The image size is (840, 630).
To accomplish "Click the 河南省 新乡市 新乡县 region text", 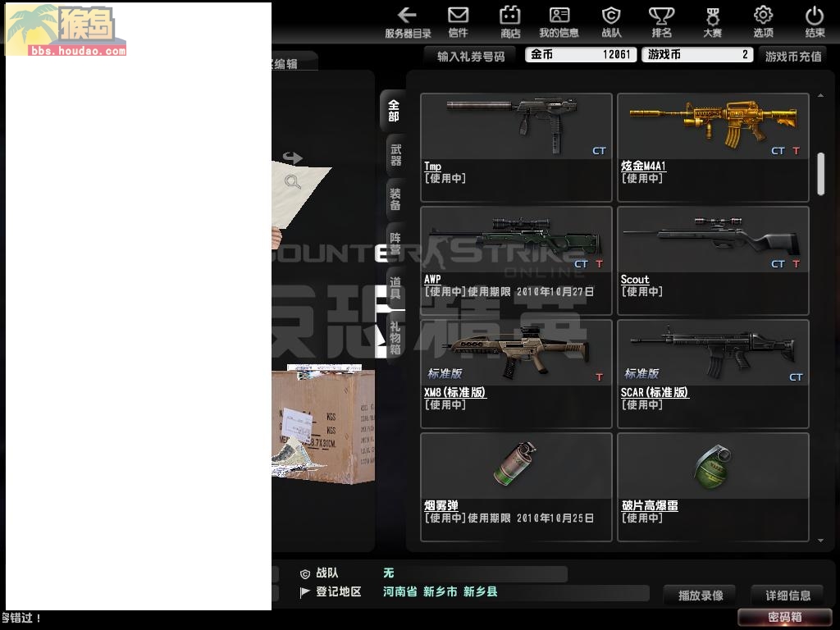I will point(441,591).
